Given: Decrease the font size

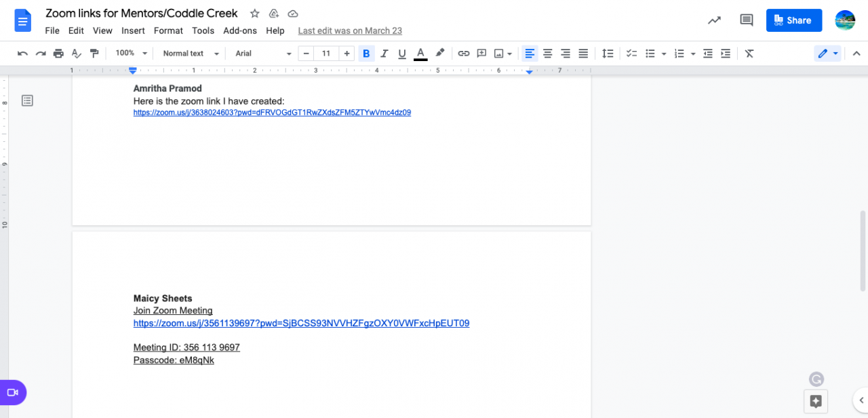Looking at the screenshot, I should (x=307, y=54).
